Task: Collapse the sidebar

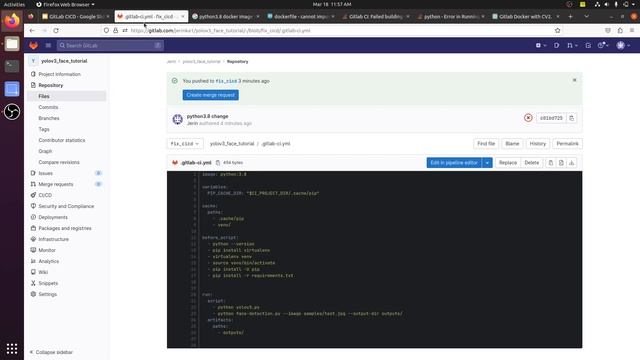Action: [51, 352]
